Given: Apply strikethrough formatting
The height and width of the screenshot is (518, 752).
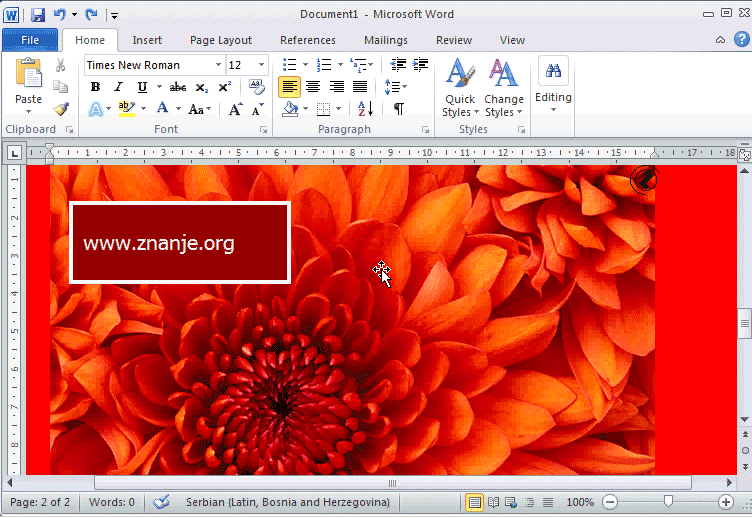Looking at the screenshot, I should (178, 87).
